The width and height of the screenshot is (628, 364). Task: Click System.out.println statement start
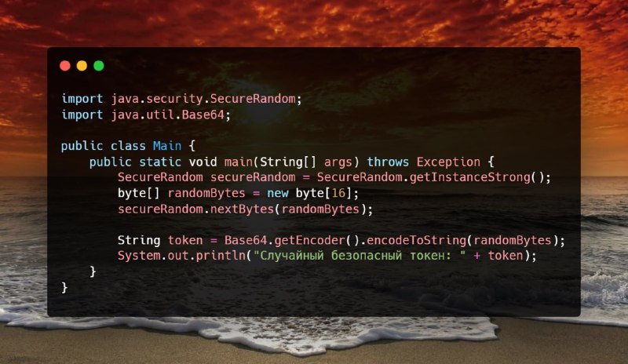(181, 256)
